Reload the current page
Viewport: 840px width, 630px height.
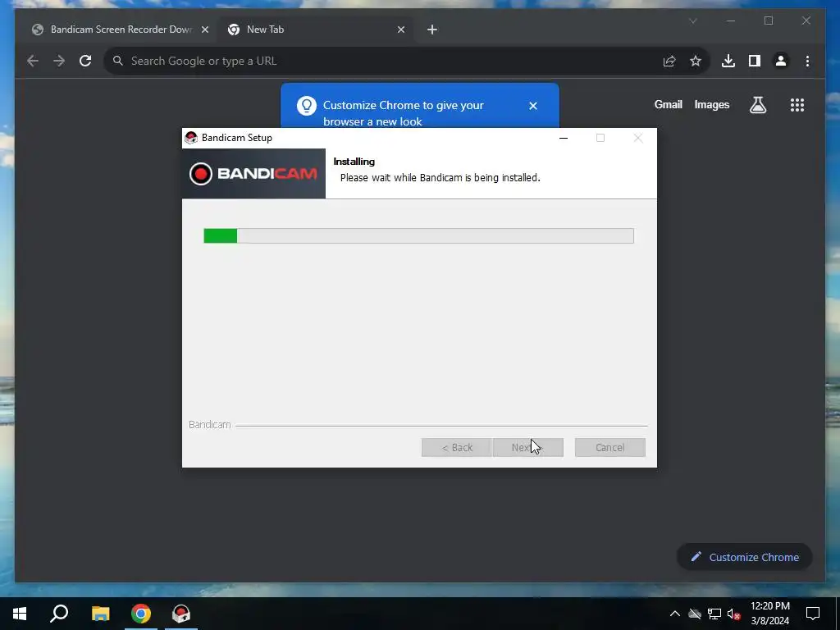click(85, 61)
